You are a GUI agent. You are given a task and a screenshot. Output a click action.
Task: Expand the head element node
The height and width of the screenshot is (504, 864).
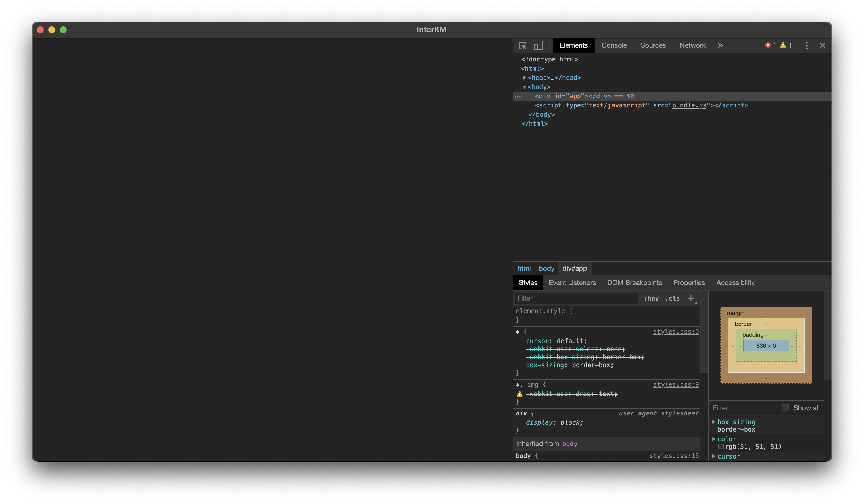[x=524, y=78]
